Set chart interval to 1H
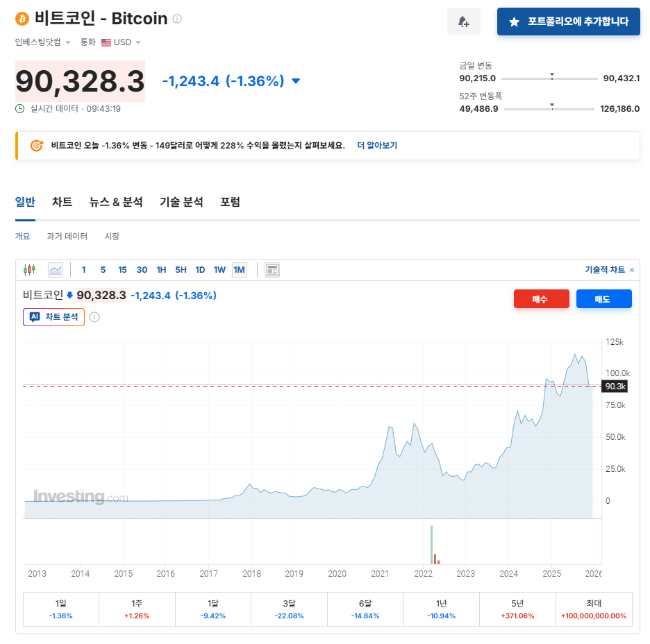 coord(161,270)
